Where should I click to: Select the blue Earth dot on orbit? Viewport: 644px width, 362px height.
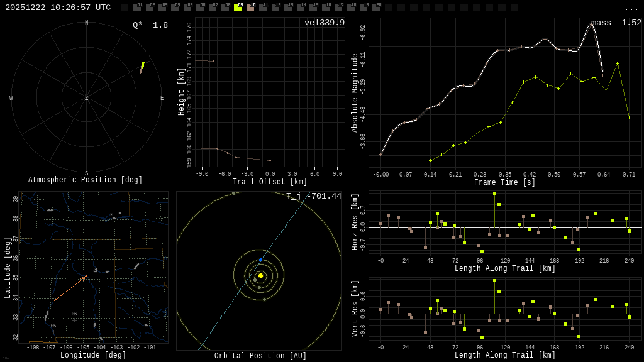click(261, 260)
